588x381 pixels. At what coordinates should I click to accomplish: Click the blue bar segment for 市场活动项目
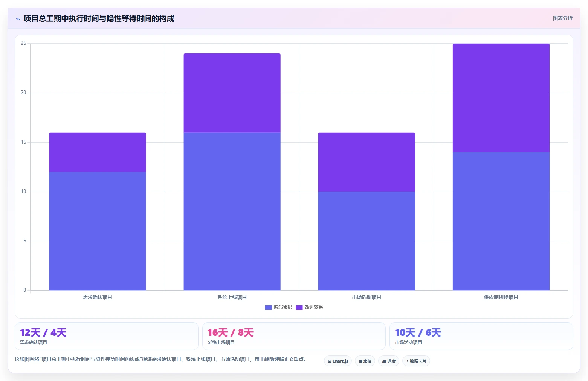coord(367,241)
